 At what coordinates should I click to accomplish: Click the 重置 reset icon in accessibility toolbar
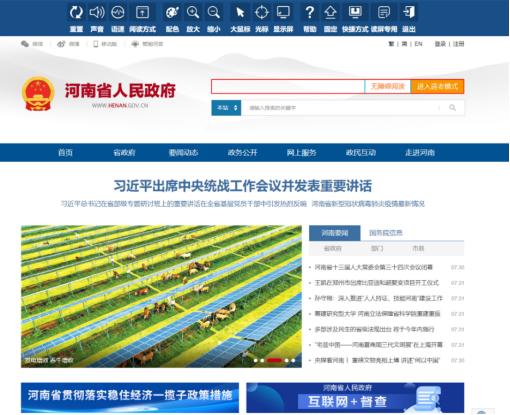point(76,13)
